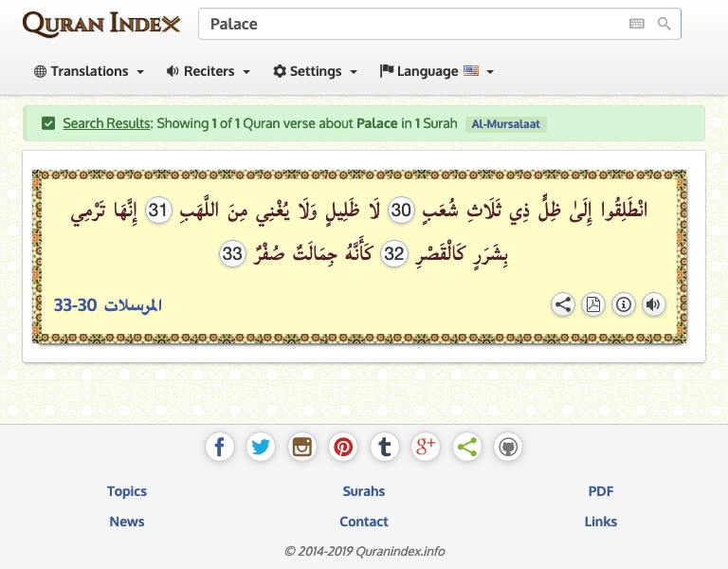Show verse info via info icon

624,304
